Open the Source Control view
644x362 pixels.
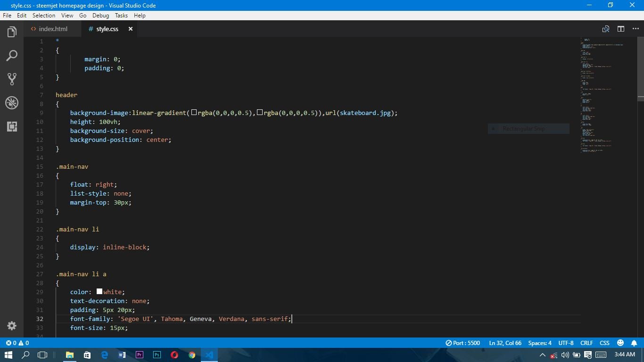(x=12, y=79)
